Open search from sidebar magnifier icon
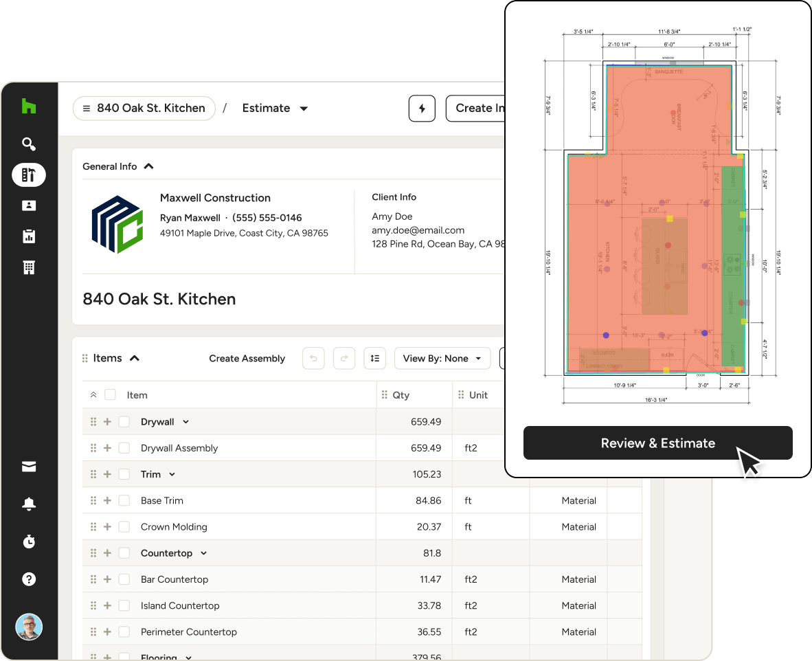812x661 pixels. pyautogui.click(x=28, y=144)
